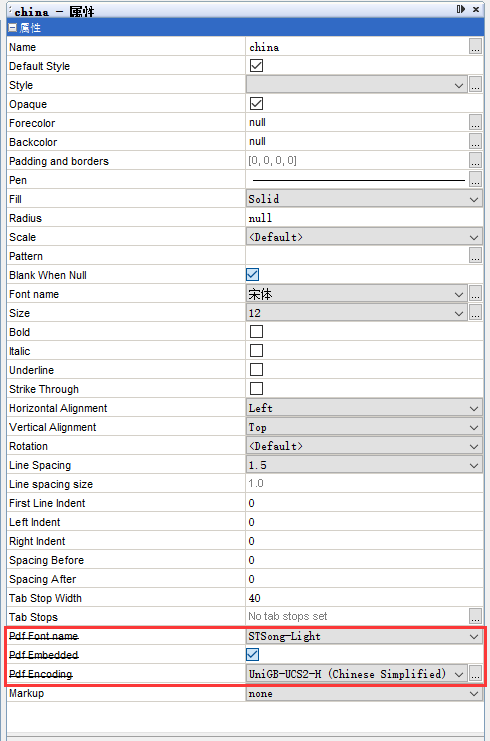Click the ellipsis button beside Size
490x741 pixels.
click(475, 313)
